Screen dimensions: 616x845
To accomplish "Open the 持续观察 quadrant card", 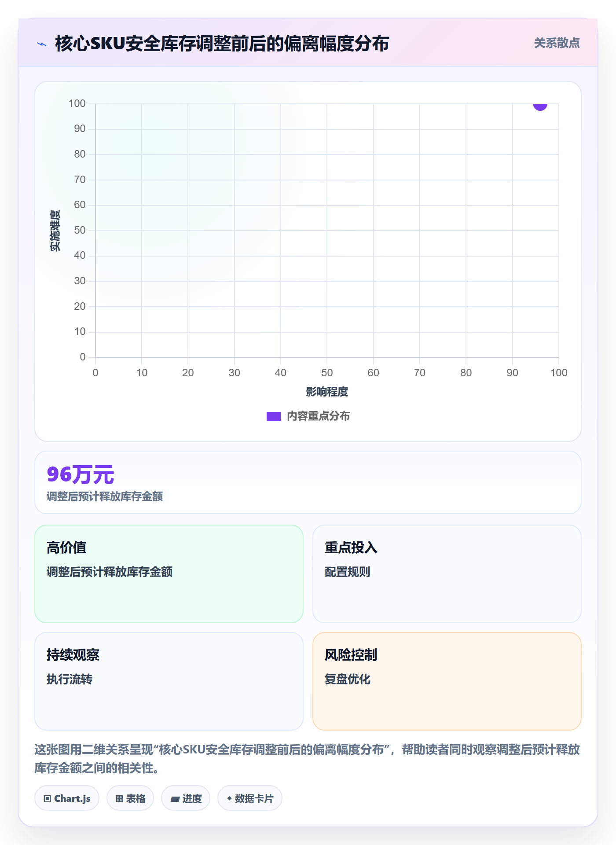I will click(169, 681).
